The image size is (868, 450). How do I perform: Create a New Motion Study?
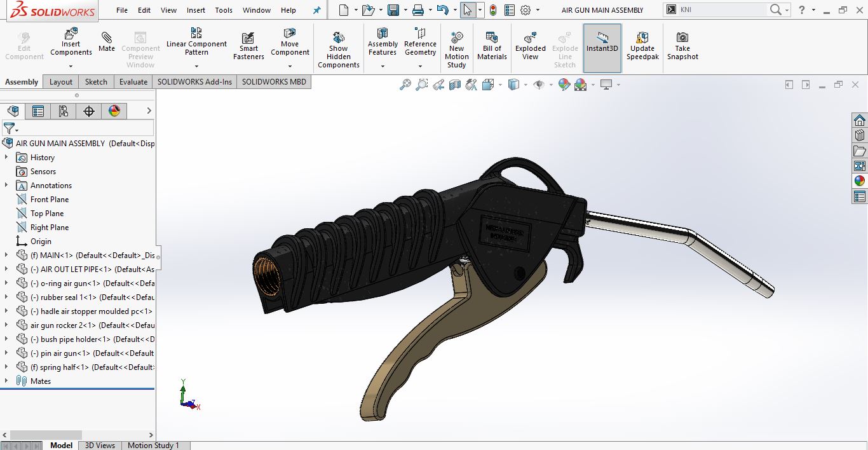pos(456,50)
